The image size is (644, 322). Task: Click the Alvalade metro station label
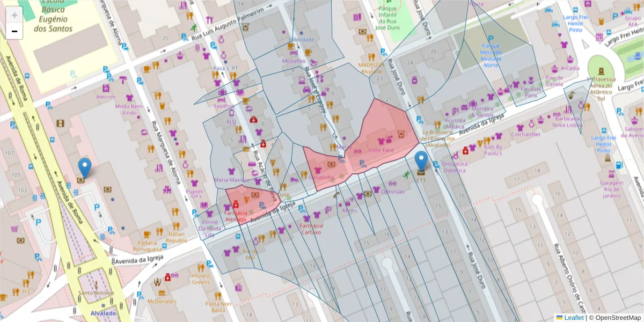(104, 313)
